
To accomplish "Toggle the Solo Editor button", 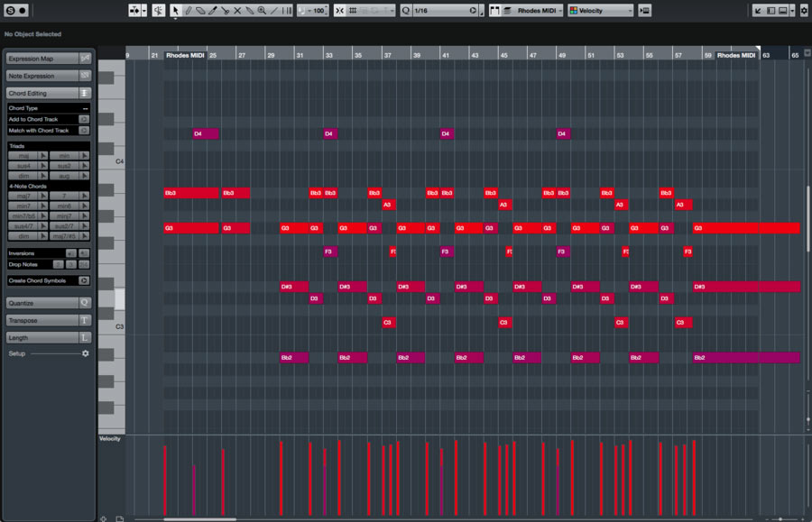I will 10,10.
